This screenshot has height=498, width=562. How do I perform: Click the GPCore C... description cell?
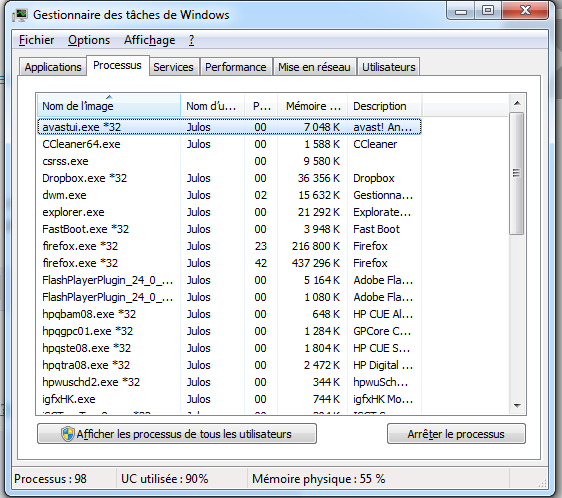coord(382,331)
